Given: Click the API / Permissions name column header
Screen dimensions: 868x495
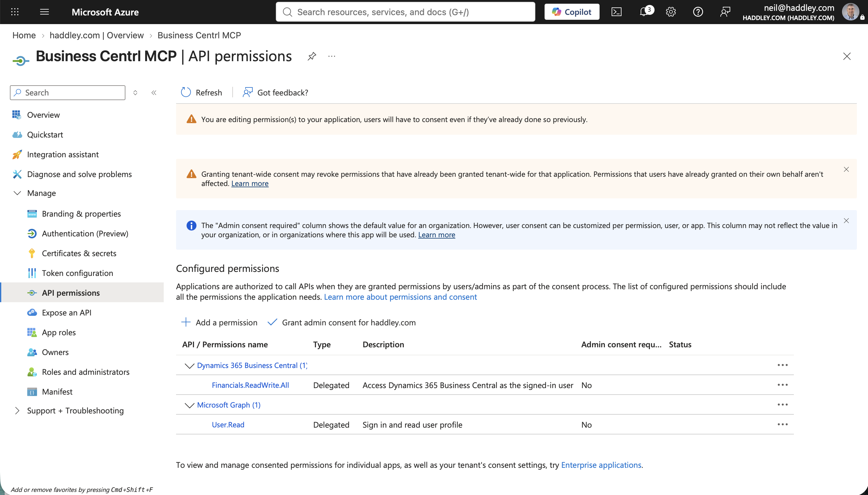Looking at the screenshot, I should pos(225,345).
